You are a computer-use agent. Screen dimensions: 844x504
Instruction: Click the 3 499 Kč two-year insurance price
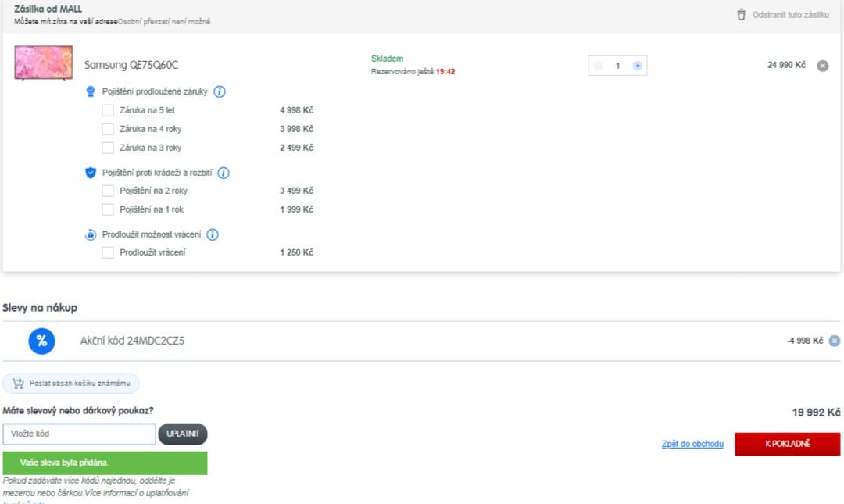pos(297,191)
